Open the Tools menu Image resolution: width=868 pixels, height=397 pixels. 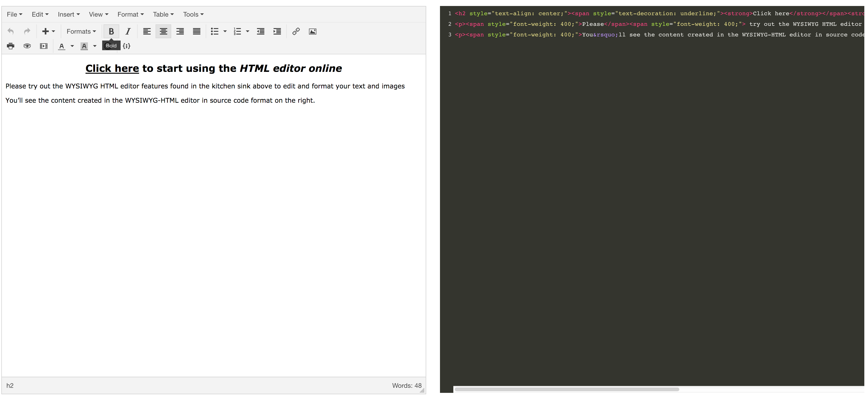193,14
